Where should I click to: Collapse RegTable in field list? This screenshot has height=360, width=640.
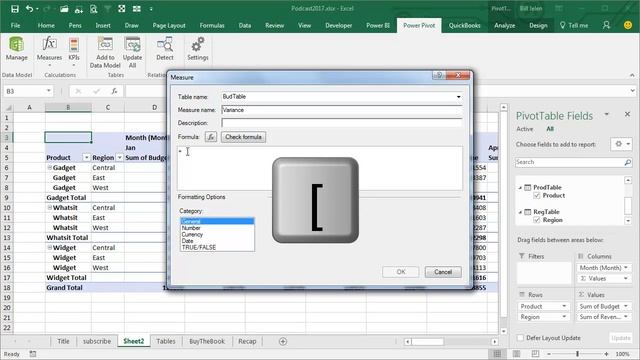520,212
